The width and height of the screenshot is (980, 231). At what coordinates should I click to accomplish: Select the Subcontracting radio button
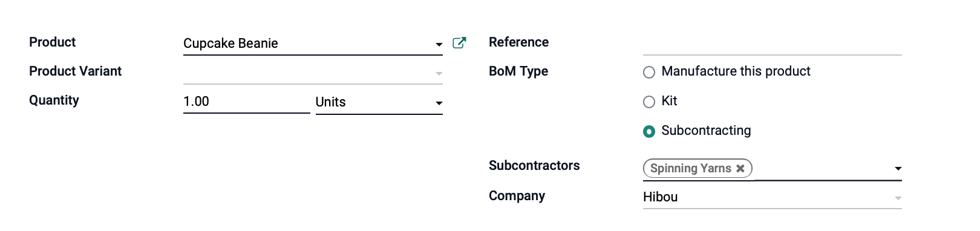coord(649,131)
